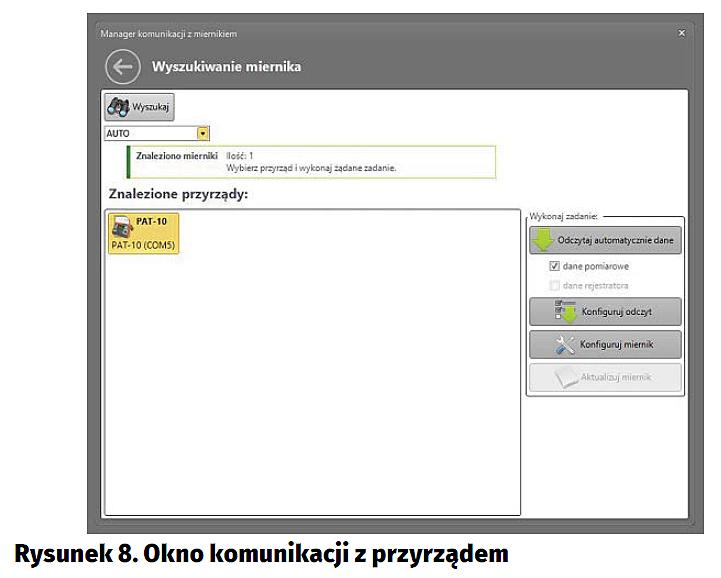Image resolution: width=721 pixels, height=578 pixels.
Task: Click the green download arrow icon
Action: click(544, 241)
